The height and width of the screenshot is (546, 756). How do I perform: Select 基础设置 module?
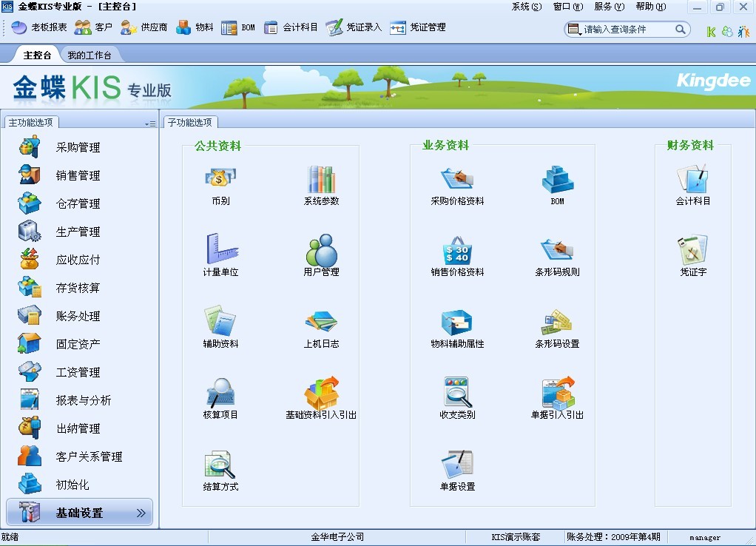(79, 513)
